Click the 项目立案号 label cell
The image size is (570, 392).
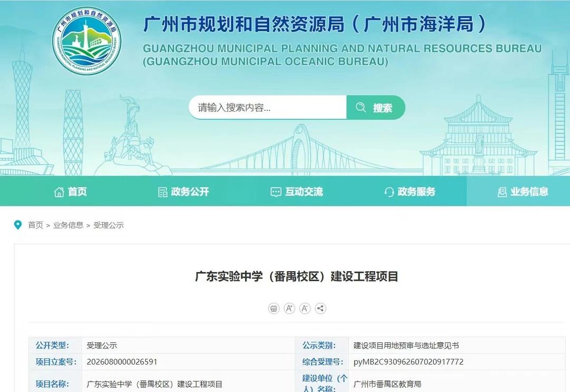55,362
